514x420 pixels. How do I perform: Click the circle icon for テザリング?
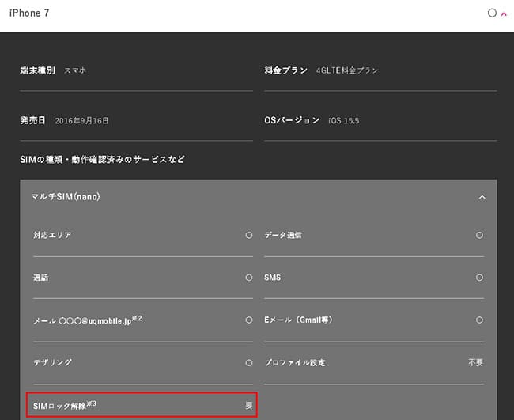[249, 362]
